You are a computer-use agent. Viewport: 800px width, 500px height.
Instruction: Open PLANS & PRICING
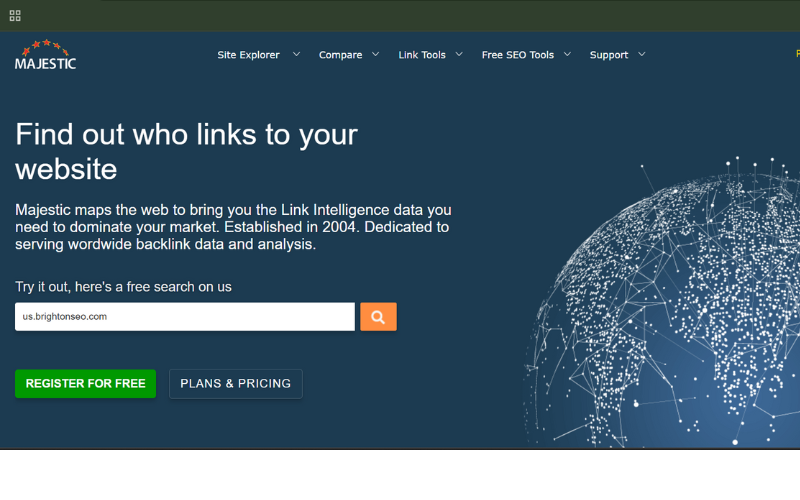coord(236,384)
